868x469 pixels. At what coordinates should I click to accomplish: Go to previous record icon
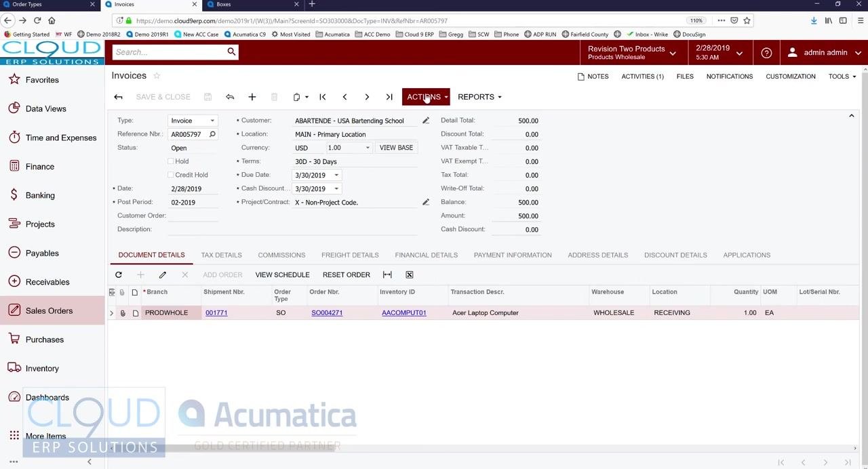(x=344, y=97)
